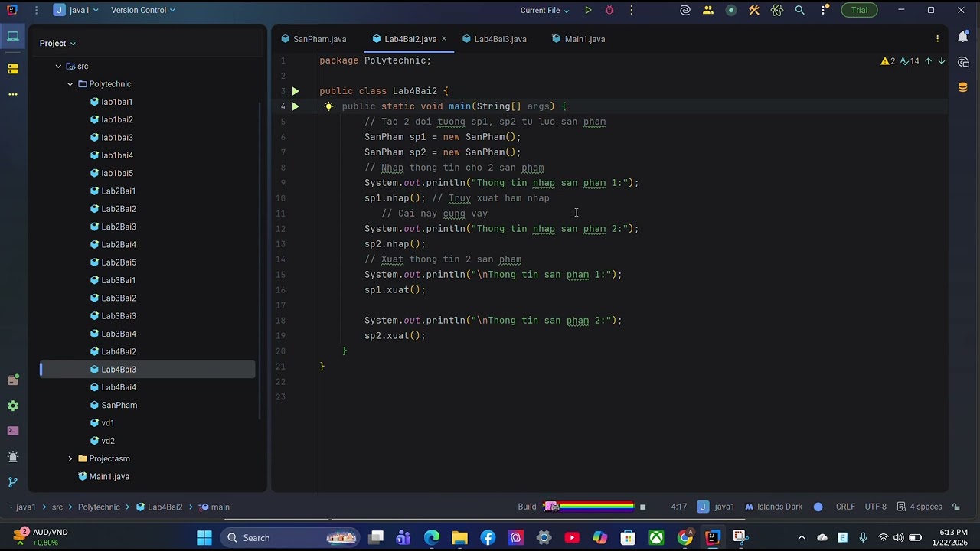
Task: Click the yellow lightbulb quick-fix icon
Action: 328,106
